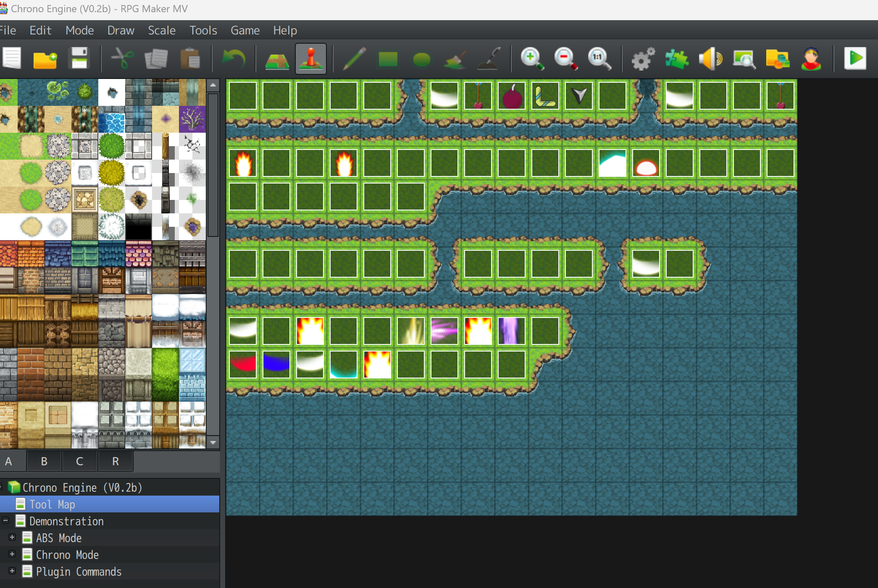Open the Plugin Manager puzzle icon

pos(677,58)
